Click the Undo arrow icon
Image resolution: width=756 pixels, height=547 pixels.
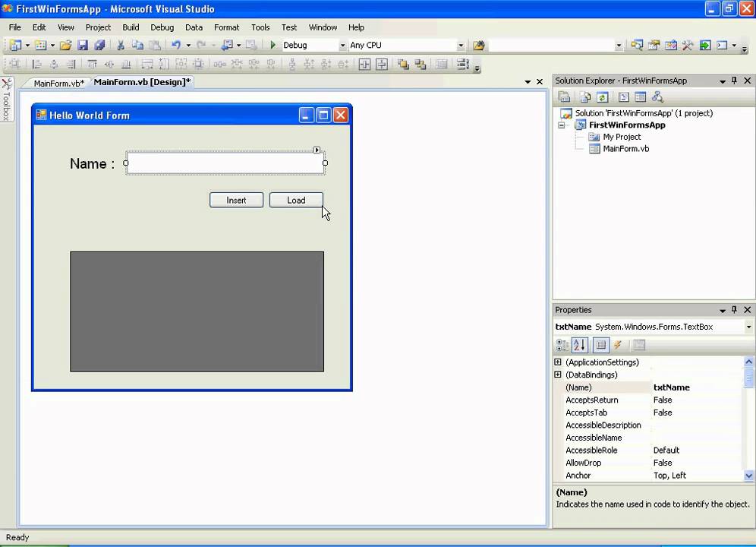click(176, 46)
